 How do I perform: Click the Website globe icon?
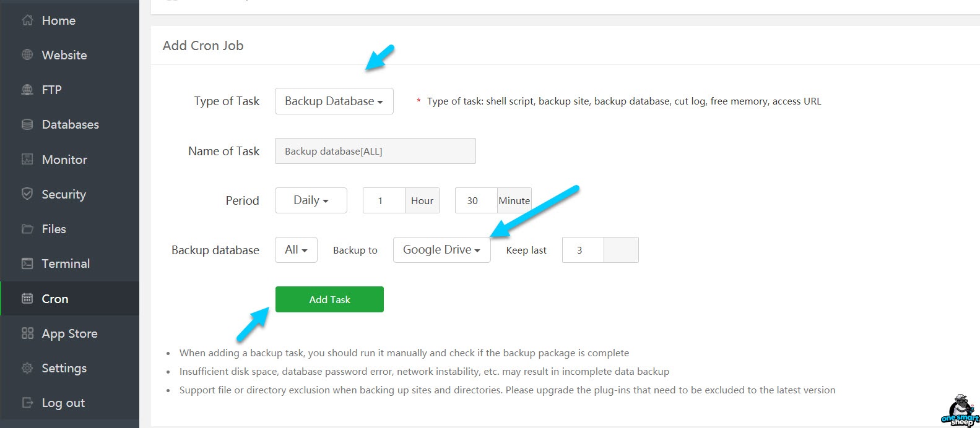pyautogui.click(x=27, y=55)
